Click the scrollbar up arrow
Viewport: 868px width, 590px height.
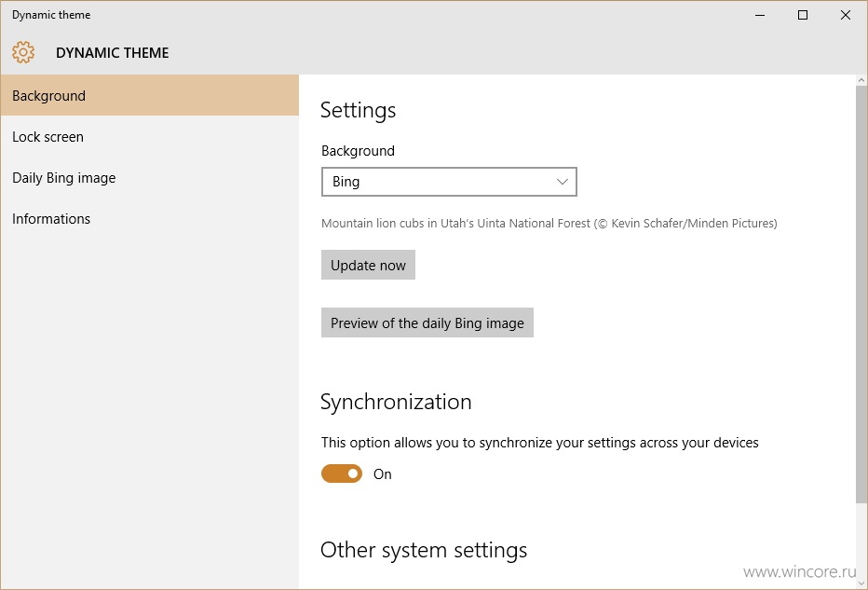(861, 80)
